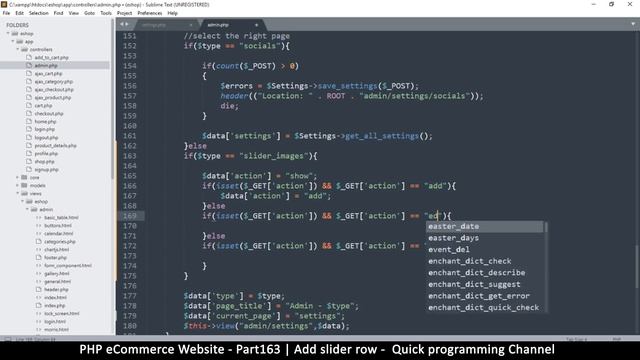Click file icon beside profile.php
The height and width of the screenshot is (360, 640).
pos(29,153)
